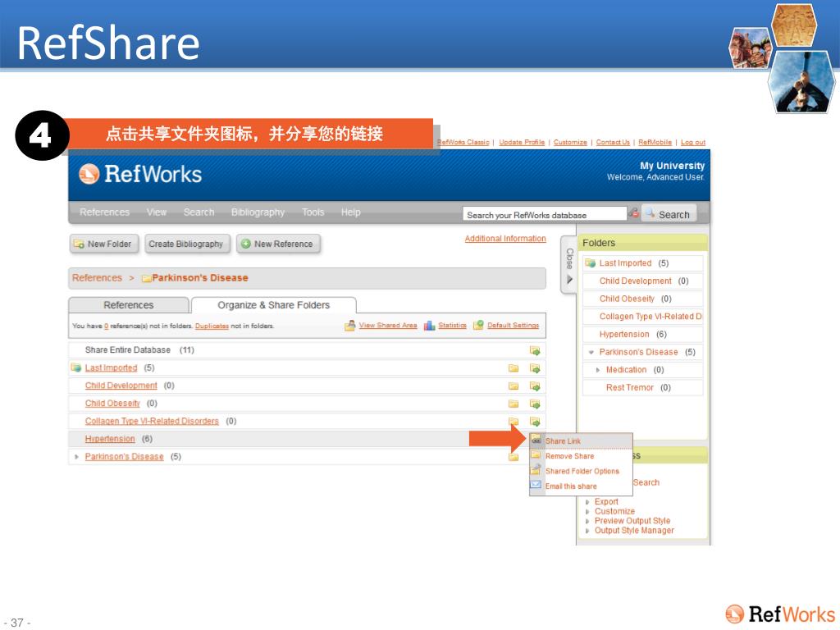Collapse the sidebar using the Close arrow tab
Viewport: 840px width, 630px height.
(569, 265)
